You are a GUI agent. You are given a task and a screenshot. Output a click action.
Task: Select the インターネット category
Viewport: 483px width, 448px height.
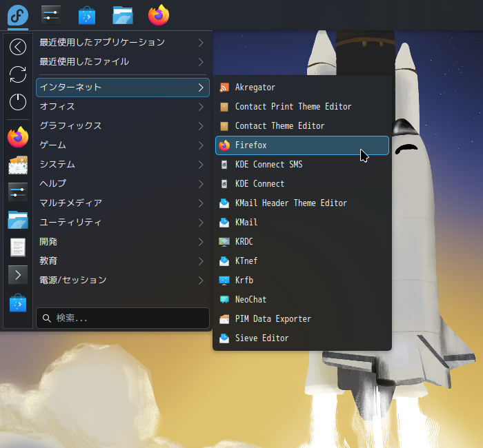click(x=123, y=88)
